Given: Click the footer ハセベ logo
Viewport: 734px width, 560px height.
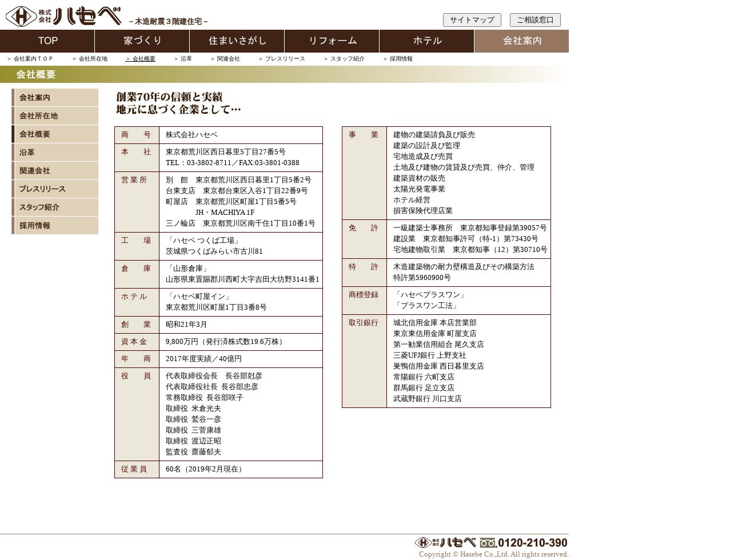Looking at the screenshot, I should (x=445, y=542).
